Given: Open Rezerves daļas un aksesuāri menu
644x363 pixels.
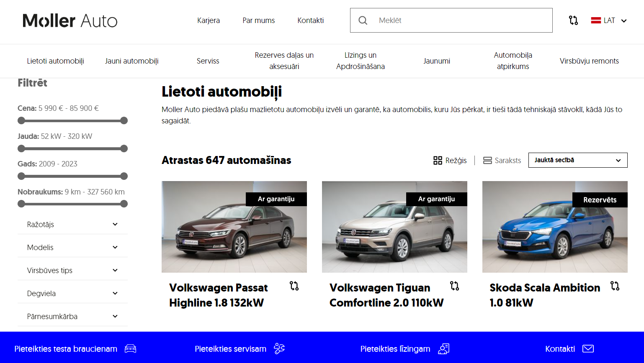Looking at the screenshot, I should [x=284, y=61].
